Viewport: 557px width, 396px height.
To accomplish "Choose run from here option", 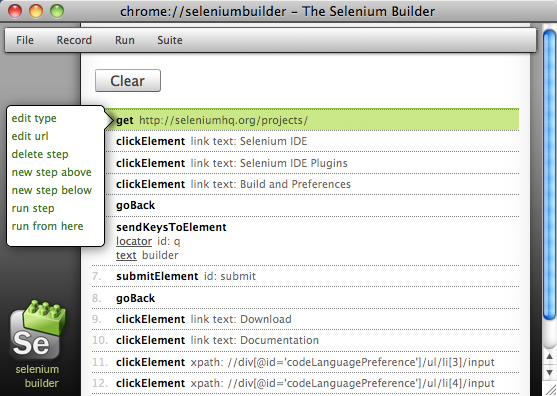I will pyautogui.click(x=48, y=226).
